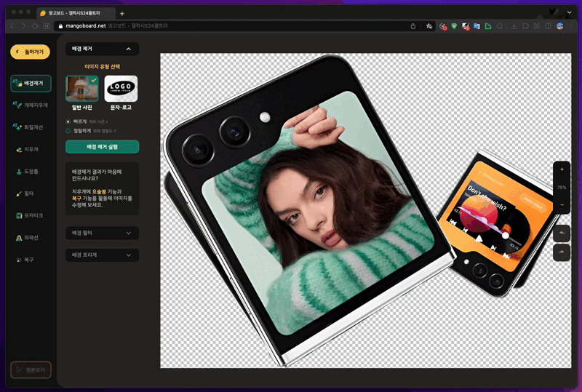
Task: Open the 필터 filter tool
Action: pyautogui.click(x=25, y=193)
